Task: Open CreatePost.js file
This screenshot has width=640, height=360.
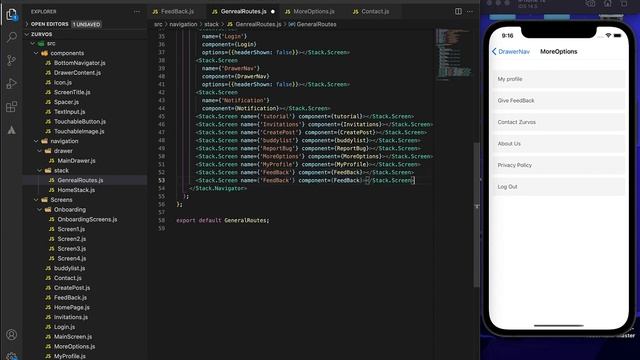Action: 72,288
